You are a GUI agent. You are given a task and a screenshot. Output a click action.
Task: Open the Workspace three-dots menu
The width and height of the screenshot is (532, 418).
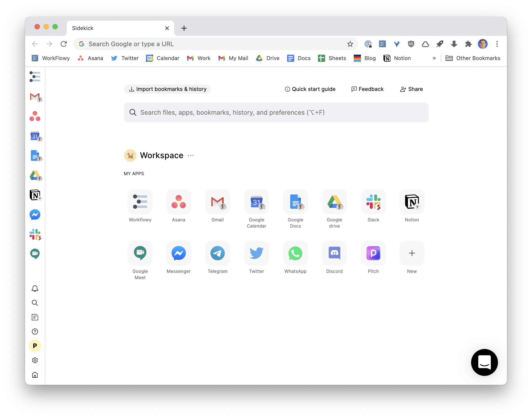191,156
